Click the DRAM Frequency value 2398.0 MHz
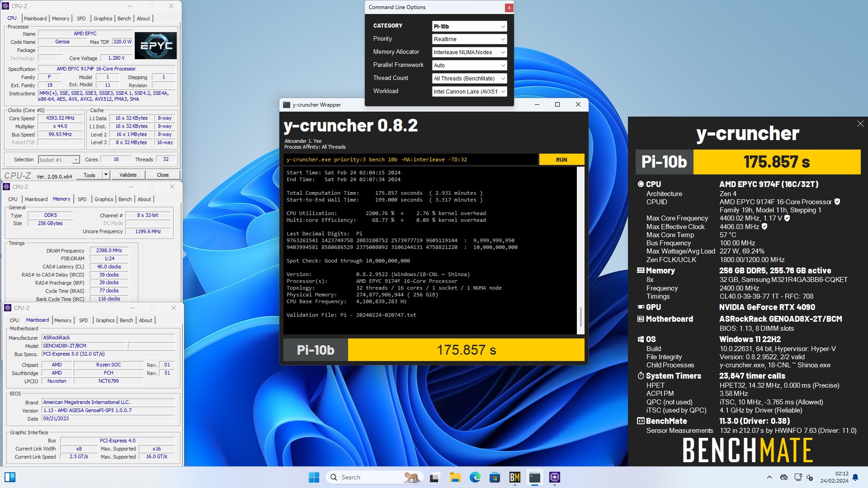This screenshot has height=488, width=868. point(109,250)
